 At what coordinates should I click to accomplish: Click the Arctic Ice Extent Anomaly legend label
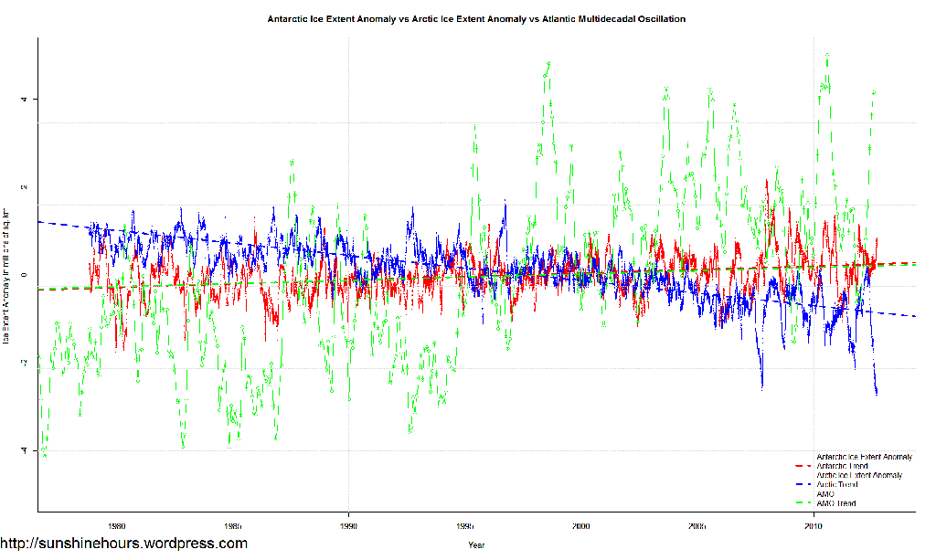pos(859,475)
